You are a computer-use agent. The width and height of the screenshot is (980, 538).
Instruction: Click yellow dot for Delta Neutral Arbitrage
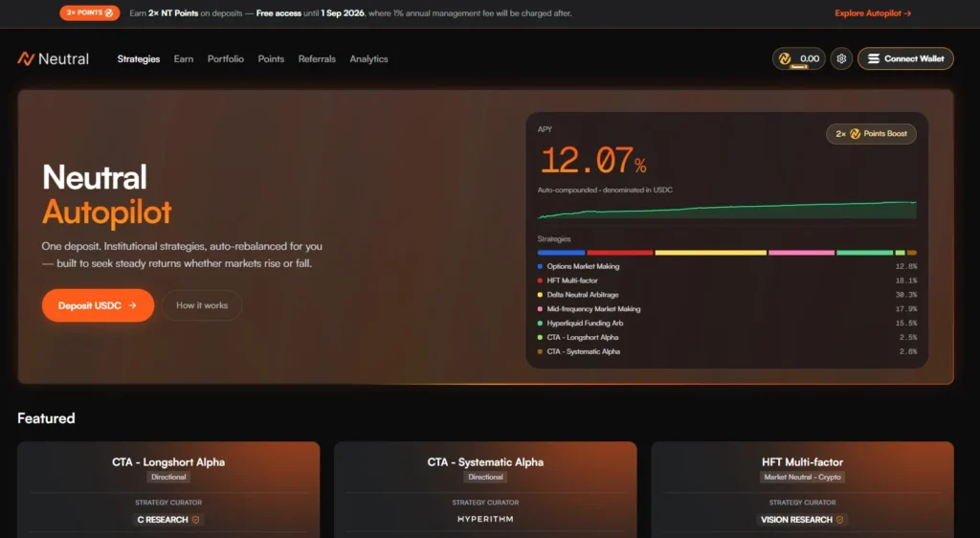click(540, 295)
